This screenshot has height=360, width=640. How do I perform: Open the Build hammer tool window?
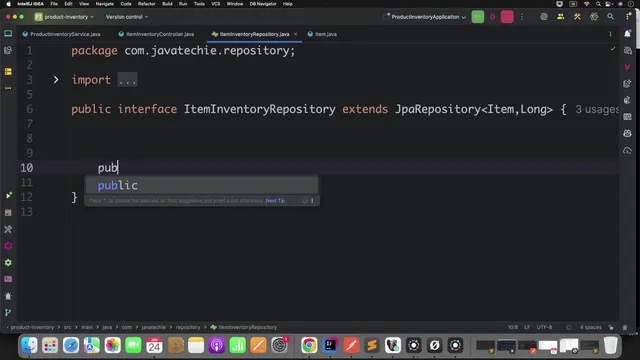click(x=8, y=229)
